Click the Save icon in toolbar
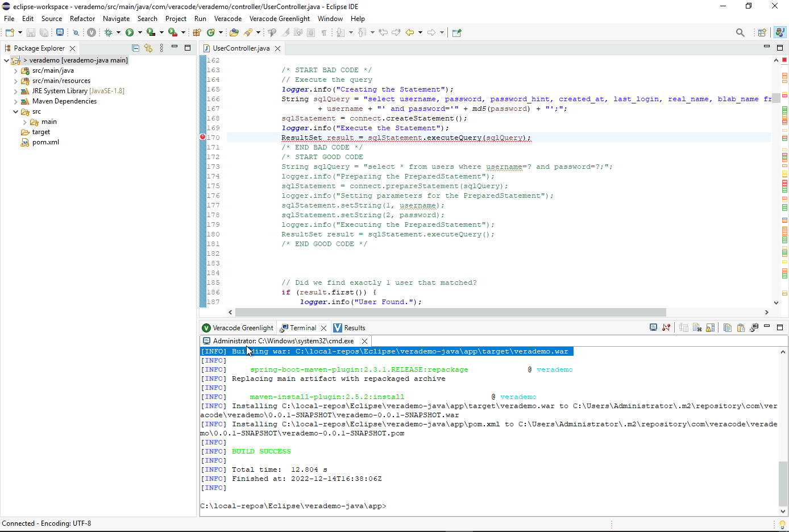The image size is (789, 532). 31,32
